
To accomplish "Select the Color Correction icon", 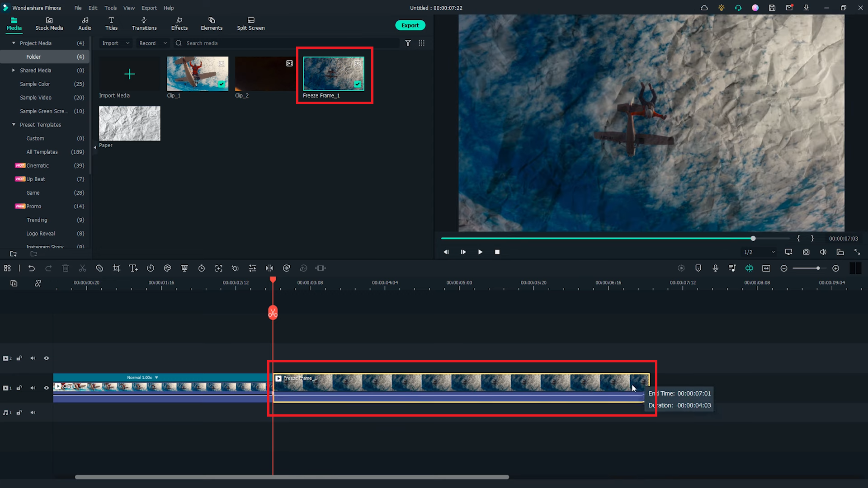I will (168, 268).
